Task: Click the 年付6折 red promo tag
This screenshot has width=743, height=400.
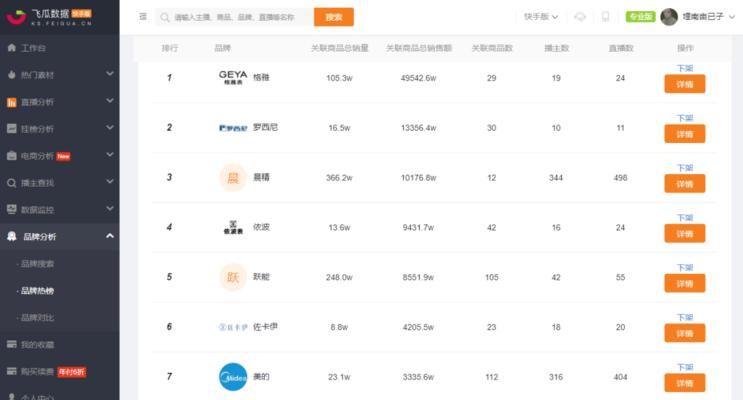Action: [72, 372]
